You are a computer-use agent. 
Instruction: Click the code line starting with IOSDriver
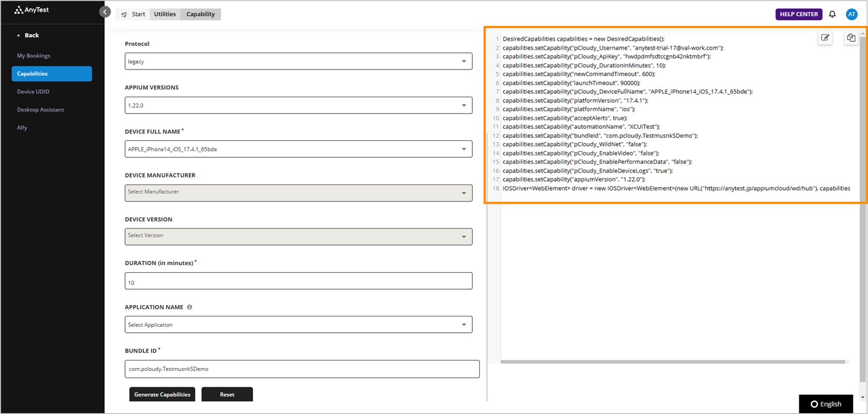coord(676,188)
